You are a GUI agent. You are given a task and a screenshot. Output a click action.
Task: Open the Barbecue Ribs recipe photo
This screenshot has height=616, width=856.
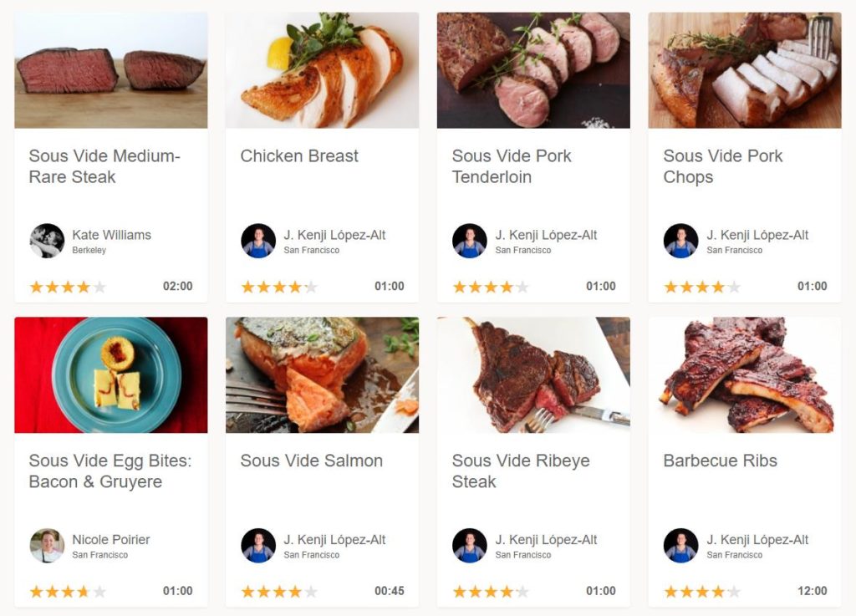coord(745,375)
